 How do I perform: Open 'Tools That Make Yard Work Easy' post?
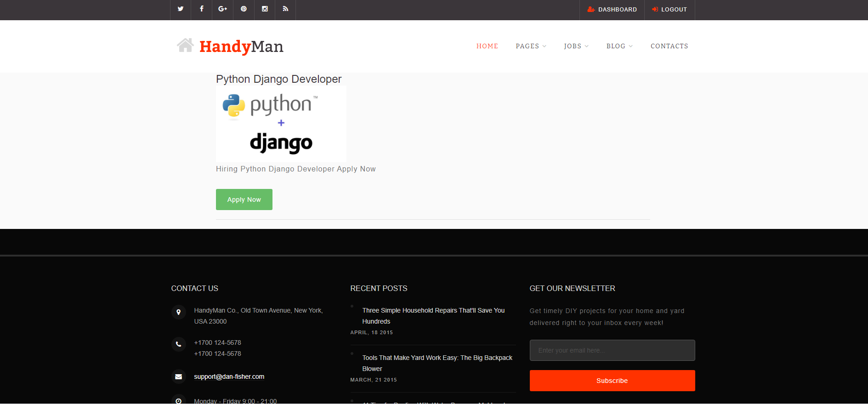[x=437, y=363]
